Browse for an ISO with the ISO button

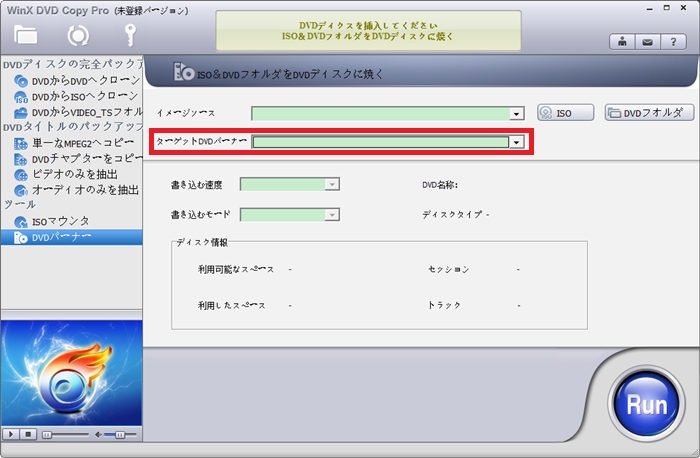[x=566, y=112]
